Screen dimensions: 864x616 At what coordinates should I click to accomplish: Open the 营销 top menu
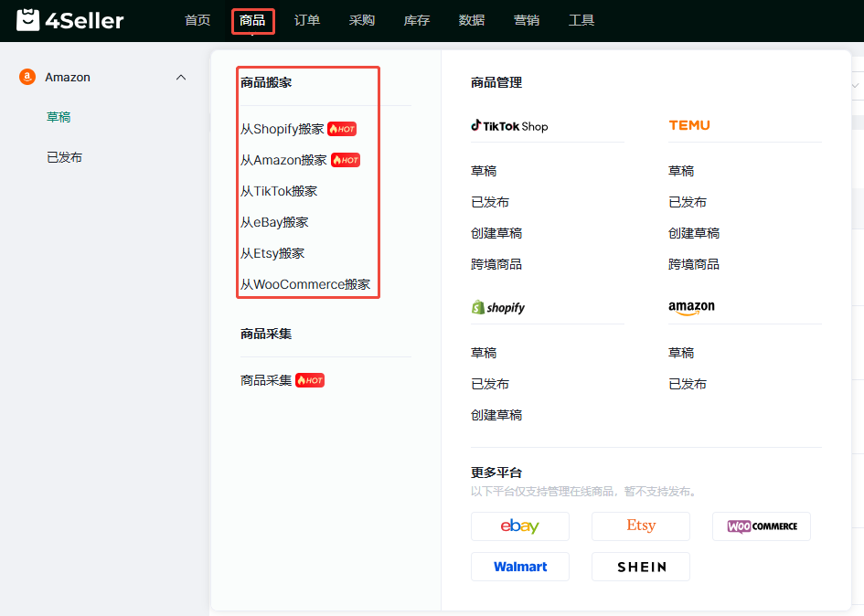click(x=527, y=20)
